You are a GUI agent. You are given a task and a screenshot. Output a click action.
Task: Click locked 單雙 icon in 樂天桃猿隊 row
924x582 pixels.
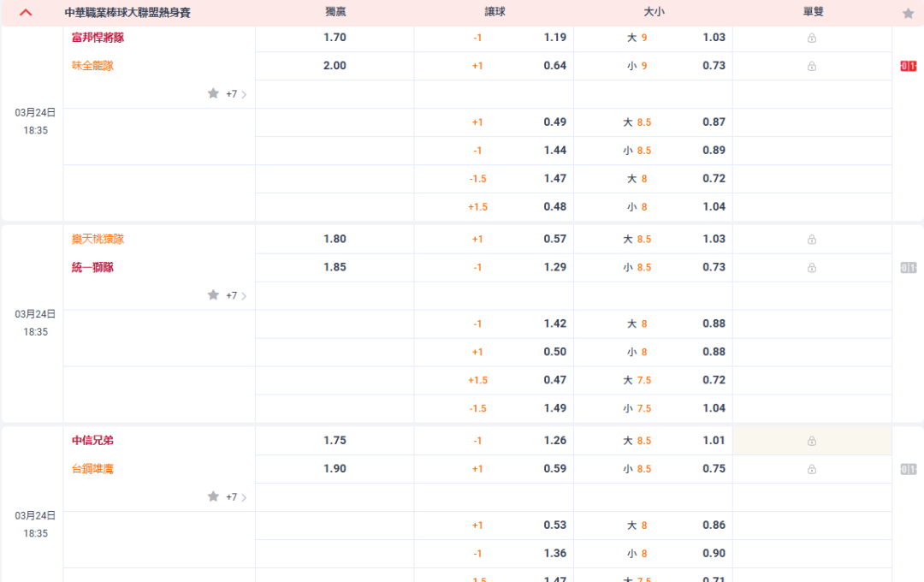[812, 240]
